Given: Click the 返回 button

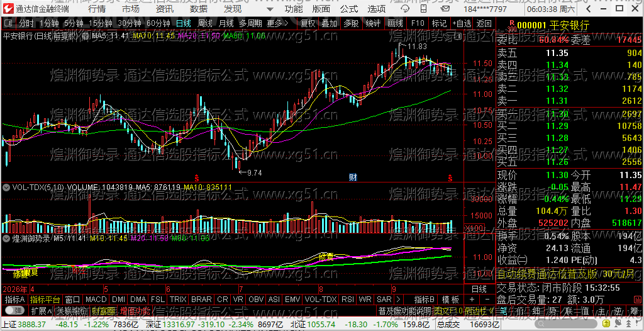Looking at the screenshot, I should 485,23.
